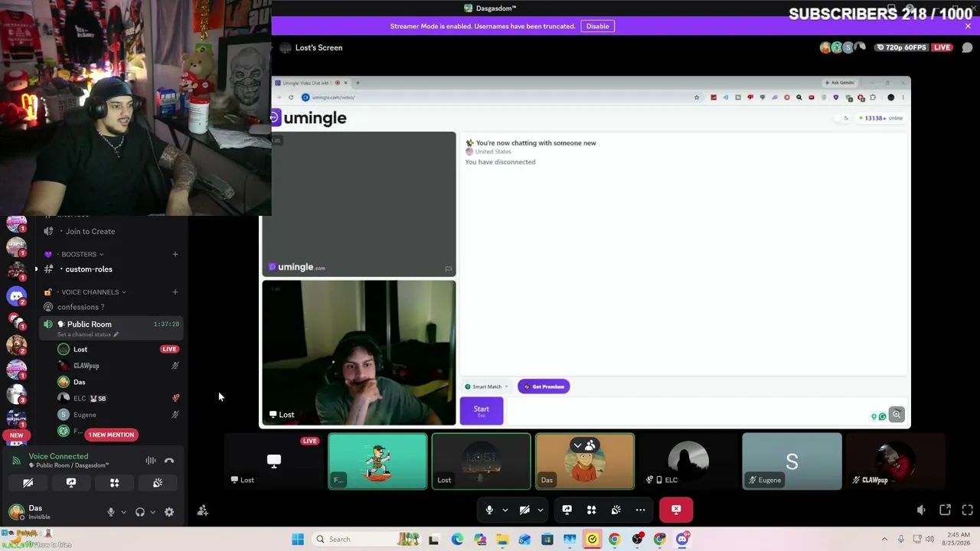
Task: Open microphone options arrow in the call bar
Action: (x=505, y=510)
